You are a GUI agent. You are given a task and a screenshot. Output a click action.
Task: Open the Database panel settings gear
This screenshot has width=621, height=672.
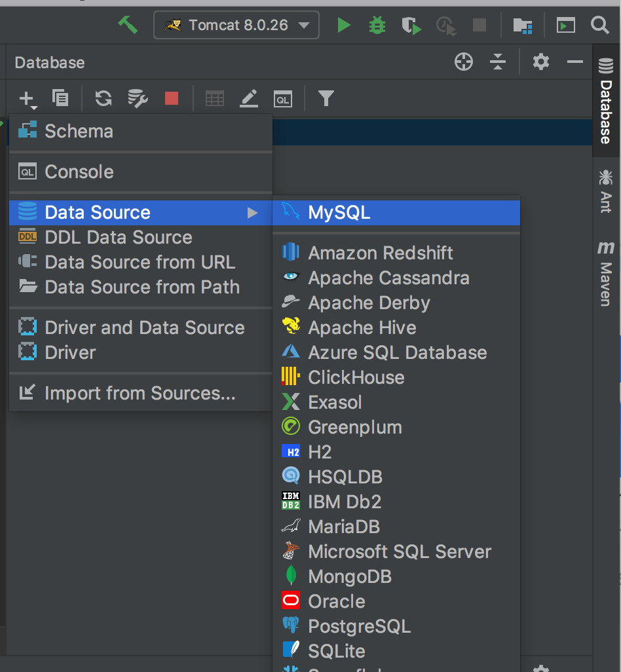coord(540,62)
